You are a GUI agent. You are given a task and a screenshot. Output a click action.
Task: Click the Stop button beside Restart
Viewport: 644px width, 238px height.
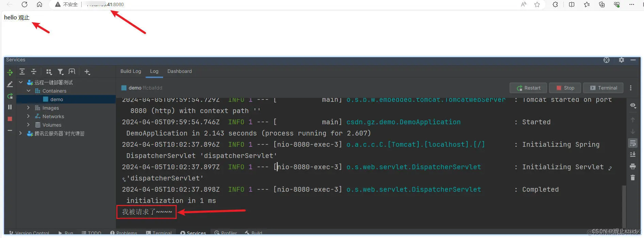click(565, 88)
